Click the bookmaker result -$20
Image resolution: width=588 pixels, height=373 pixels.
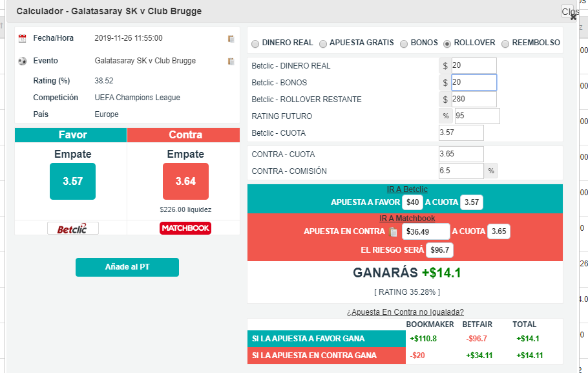pyautogui.click(x=417, y=356)
